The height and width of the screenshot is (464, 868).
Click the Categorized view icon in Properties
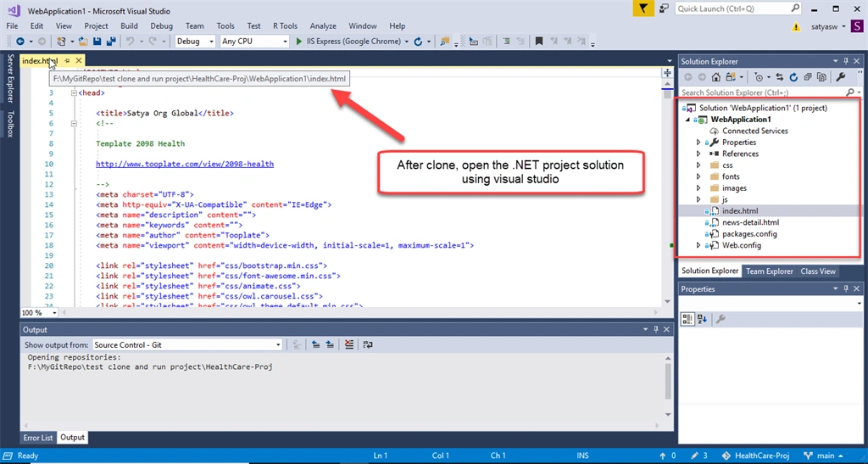(x=687, y=319)
